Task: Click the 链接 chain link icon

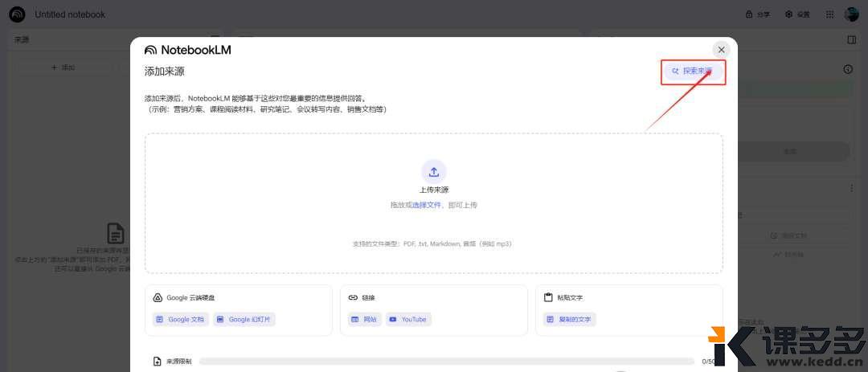Action: 353,298
